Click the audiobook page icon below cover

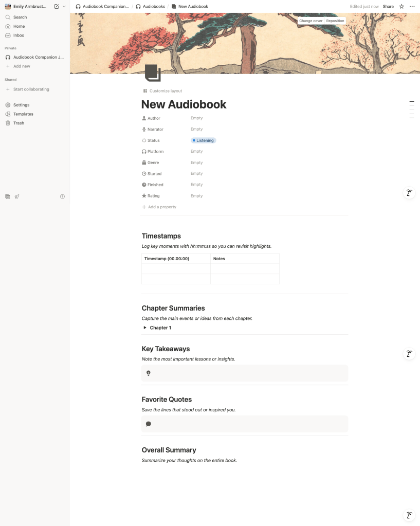[x=152, y=73]
